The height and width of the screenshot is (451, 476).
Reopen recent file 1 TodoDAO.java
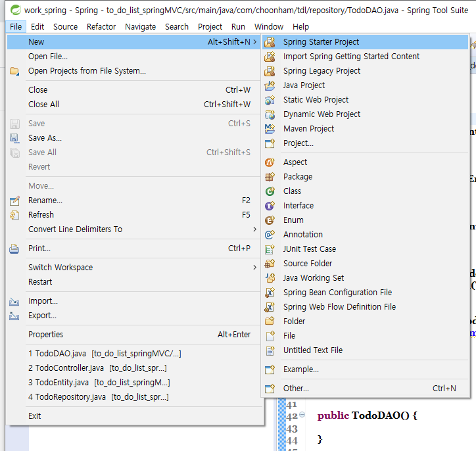[133, 354]
